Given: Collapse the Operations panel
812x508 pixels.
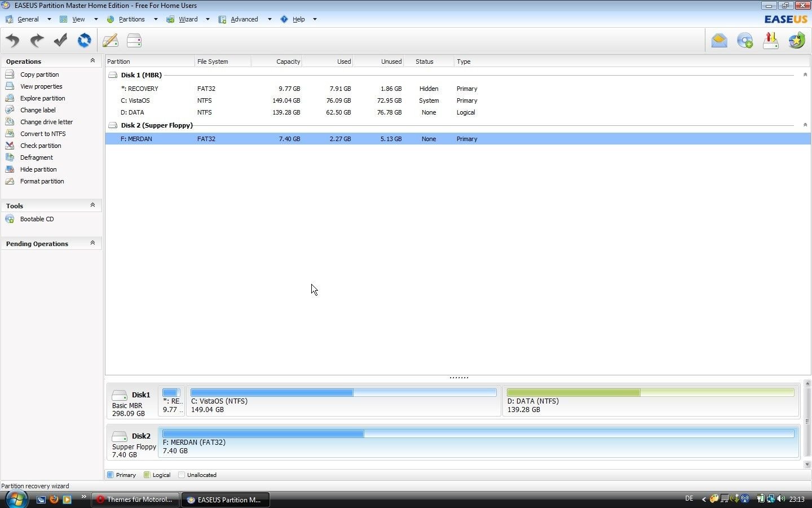Looking at the screenshot, I should coord(92,60).
